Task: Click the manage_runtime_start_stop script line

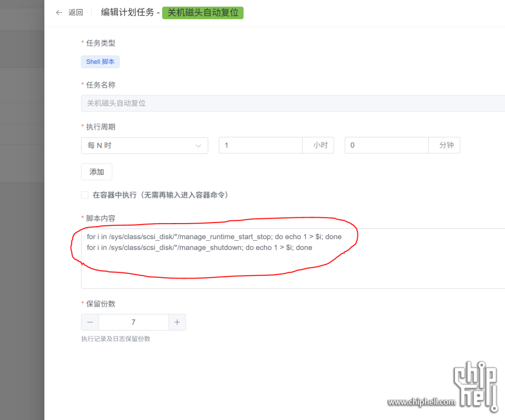Action: click(214, 237)
